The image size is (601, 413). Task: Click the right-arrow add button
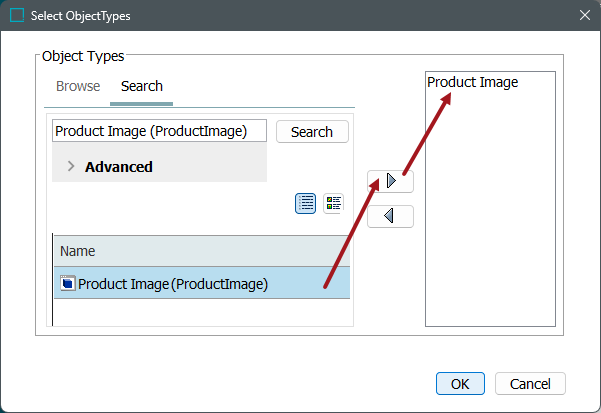coord(390,181)
